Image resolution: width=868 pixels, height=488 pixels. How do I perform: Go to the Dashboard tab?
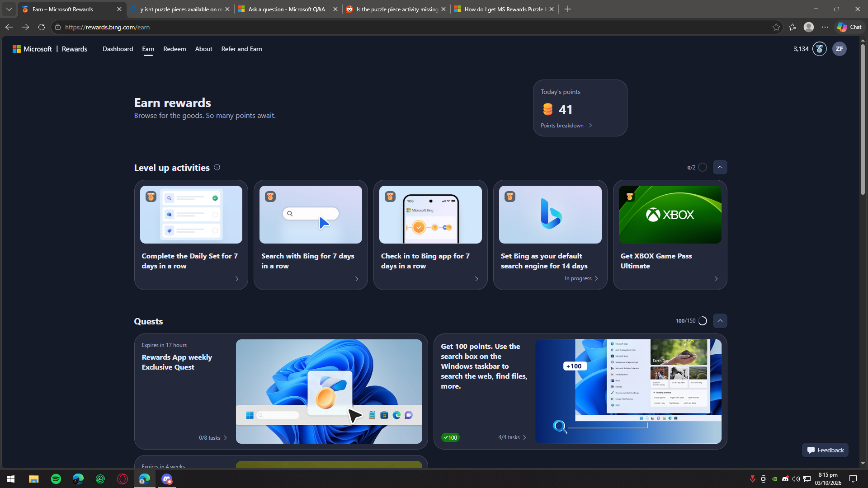(x=118, y=49)
